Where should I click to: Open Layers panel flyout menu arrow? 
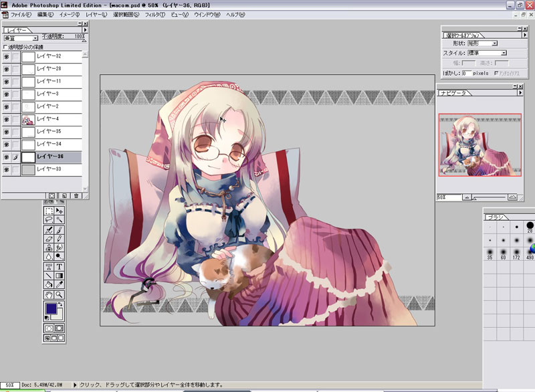[86, 30]
